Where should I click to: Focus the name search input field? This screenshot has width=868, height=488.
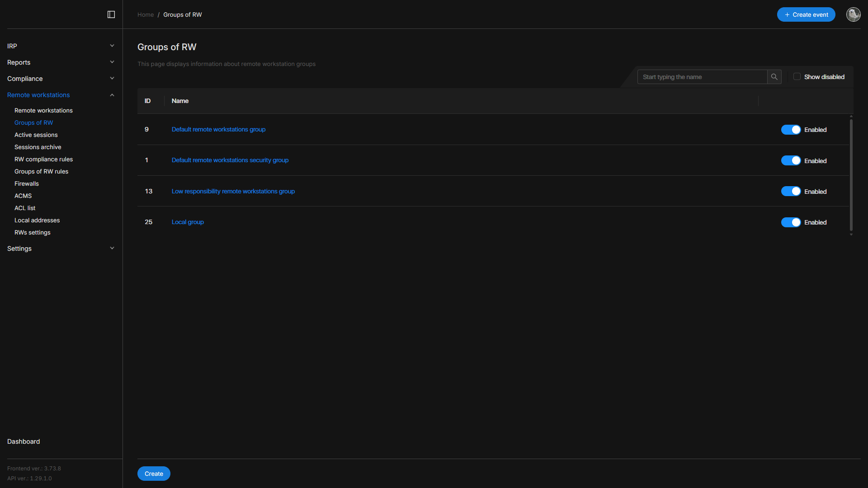pyautogui.click(x=702, y=77)
